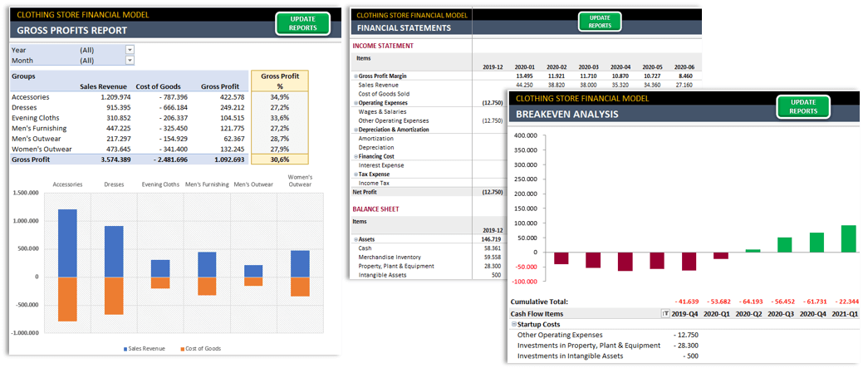Viewport: 868px width, 368px height.
Task: Select the Property, Plant & Equipment balance row
Action: pos(396,266)
